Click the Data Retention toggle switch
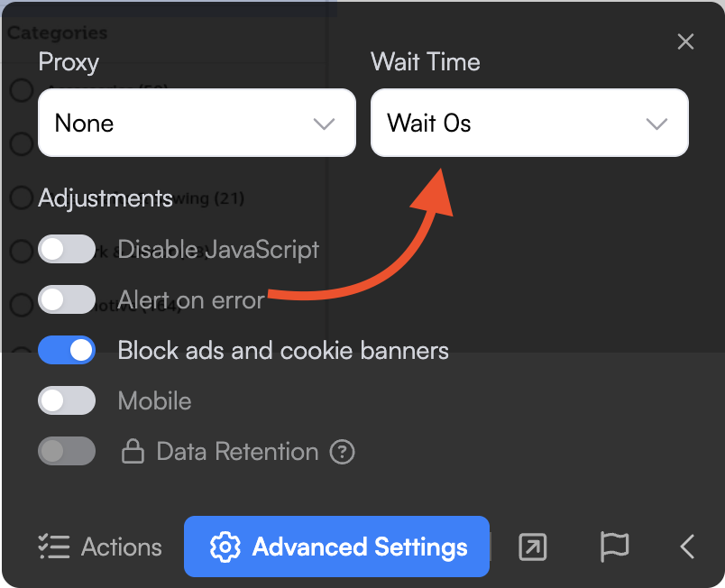 click(x=67, y=451)
